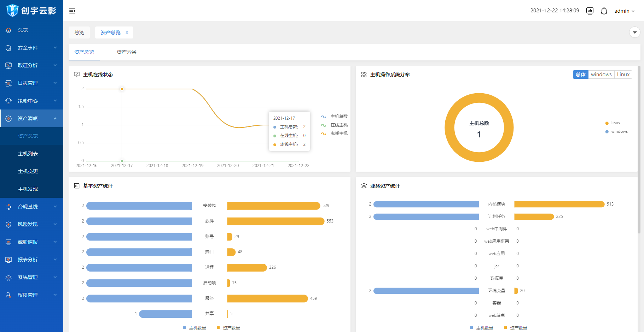This screenshot has height=332, width=644.
Task: Open notifications bell icon
Action: tap(604, 11)
